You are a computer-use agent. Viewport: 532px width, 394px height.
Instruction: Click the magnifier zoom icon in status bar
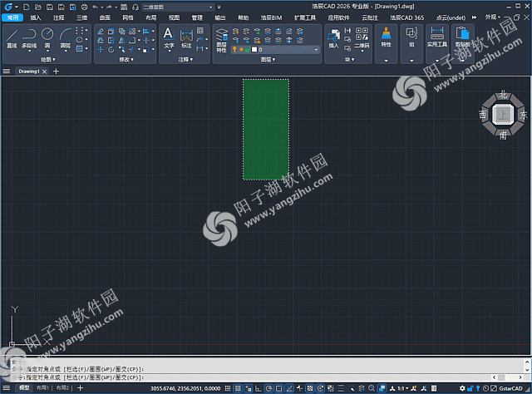pos(372,388)
